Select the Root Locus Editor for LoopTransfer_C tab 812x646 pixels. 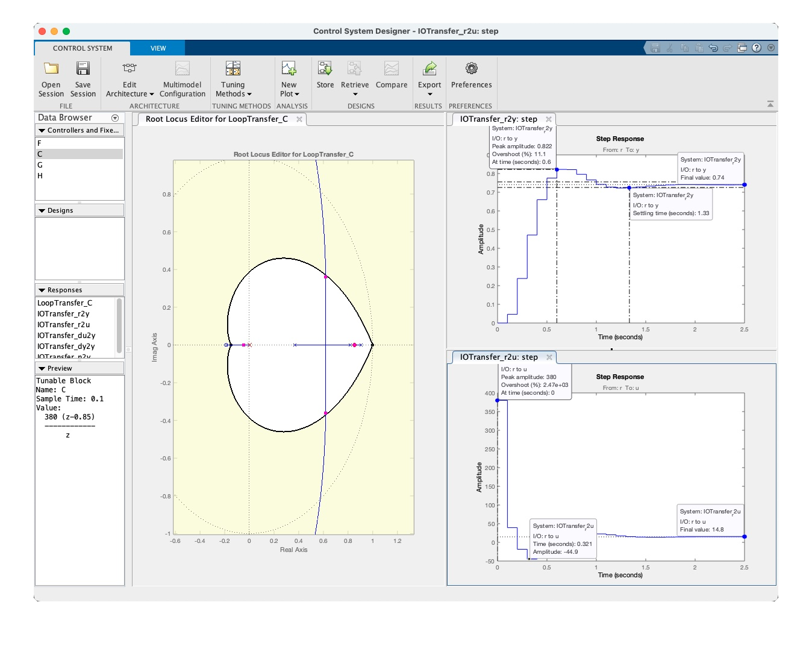[217, 119]
